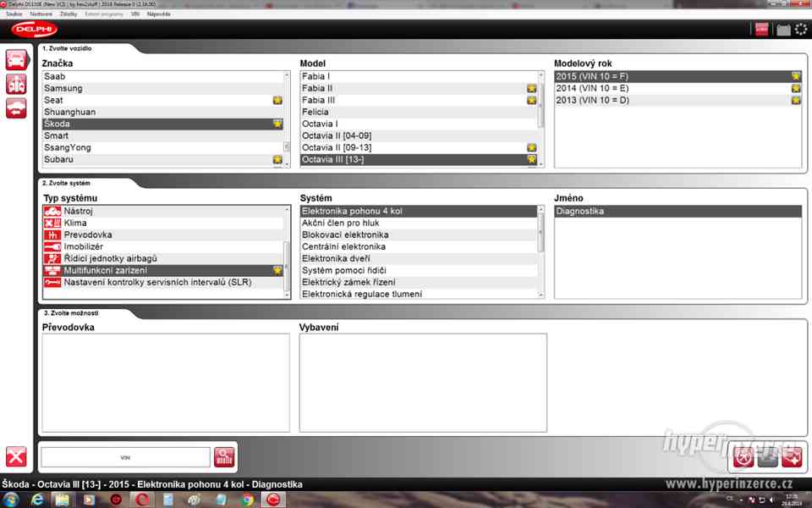This screenshot has height=508, width=812.
Task: Toggle favorite star for 2014 model year
Action: pos(796,88)
